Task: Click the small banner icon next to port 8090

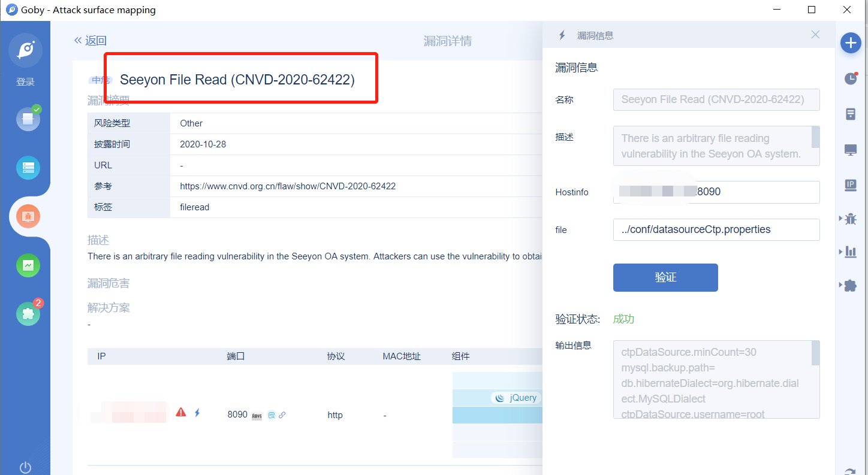Action: [257, 415]
